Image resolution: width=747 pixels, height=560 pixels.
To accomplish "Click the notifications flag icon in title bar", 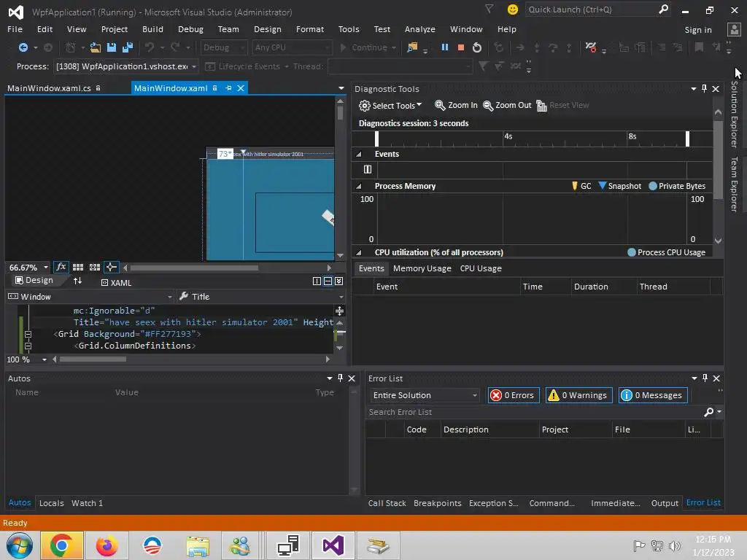I will click(489, 9).
